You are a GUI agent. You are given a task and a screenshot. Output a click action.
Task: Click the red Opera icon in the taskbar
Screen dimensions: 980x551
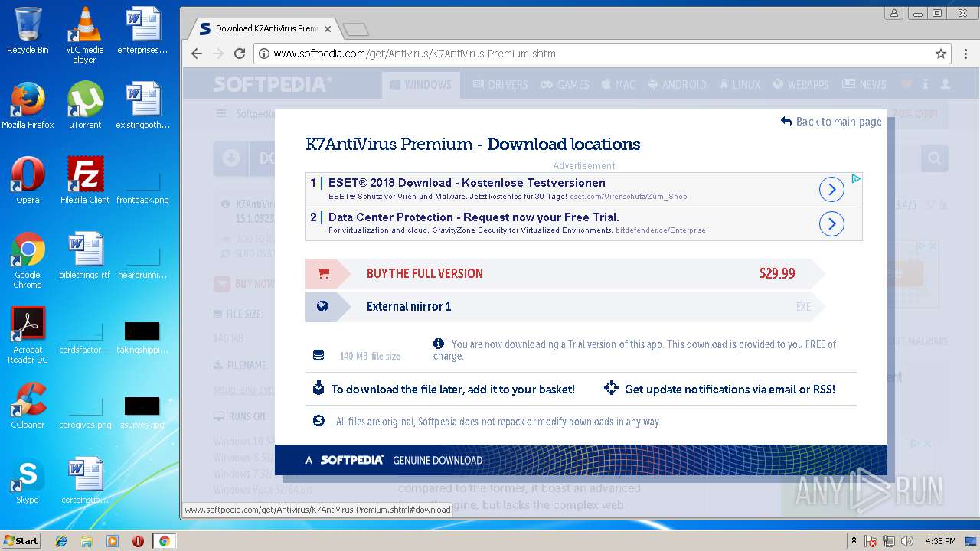tap(139, 541)
